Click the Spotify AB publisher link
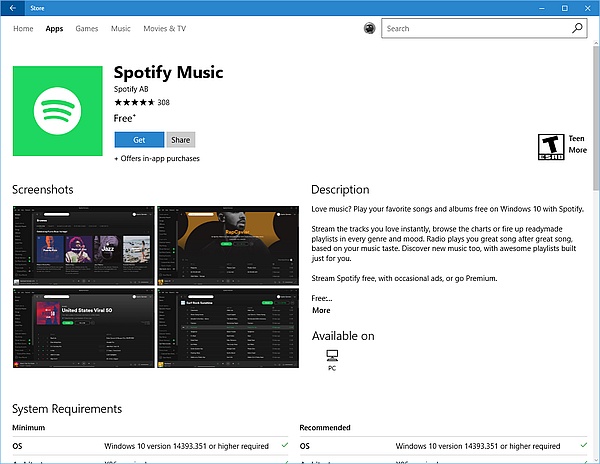 [x=131, y=89]
